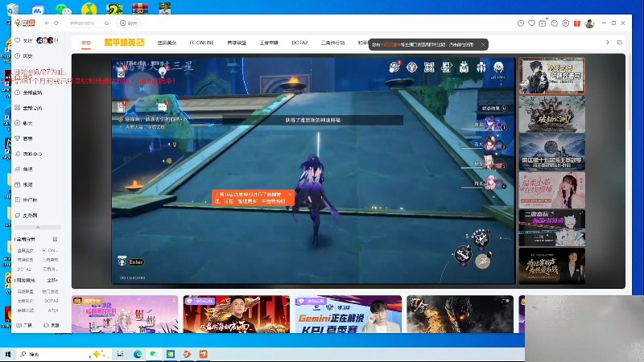Select the third blue mountain thumbnail

click(x=552, y=152)
